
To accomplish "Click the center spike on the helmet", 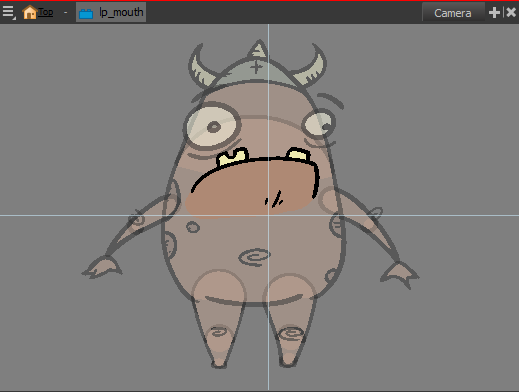I will (257, 49).
